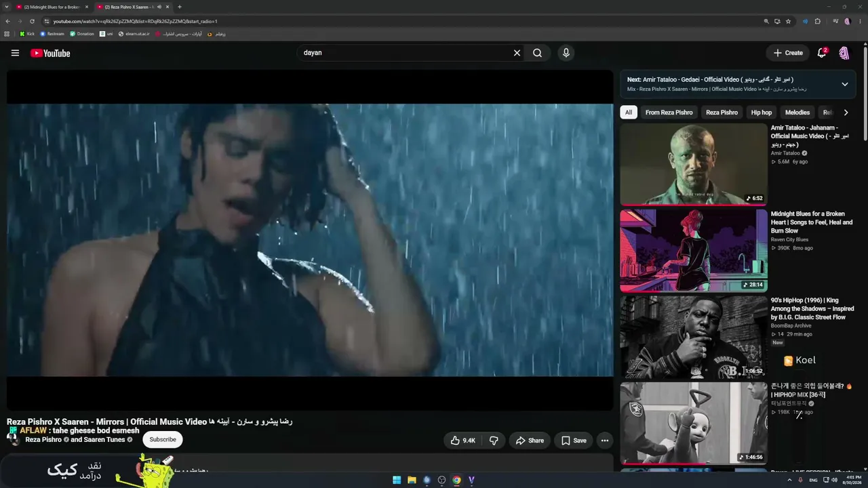Open File Explorer from taskbar
Image resolution: width=868 pixels, height=488 pixels.
(x=412, y=480)
